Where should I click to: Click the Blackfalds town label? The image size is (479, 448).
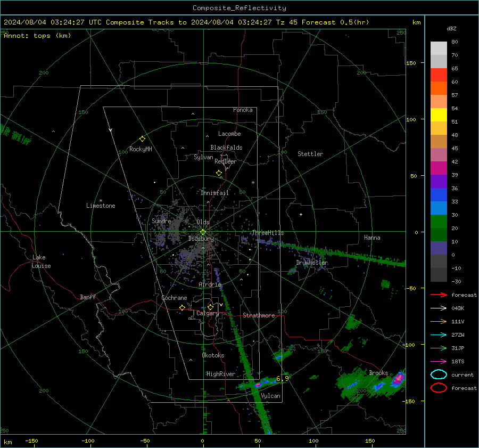click(x=226, y=148)
